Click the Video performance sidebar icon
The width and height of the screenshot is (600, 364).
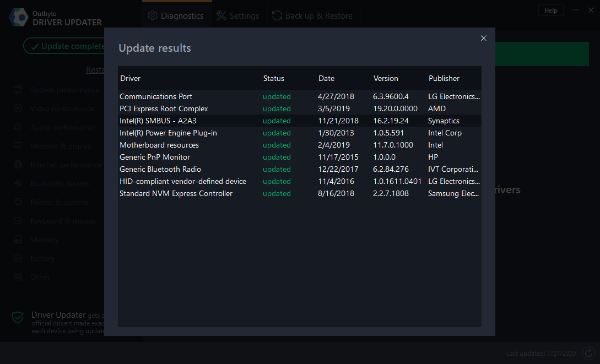pos(17,108)
